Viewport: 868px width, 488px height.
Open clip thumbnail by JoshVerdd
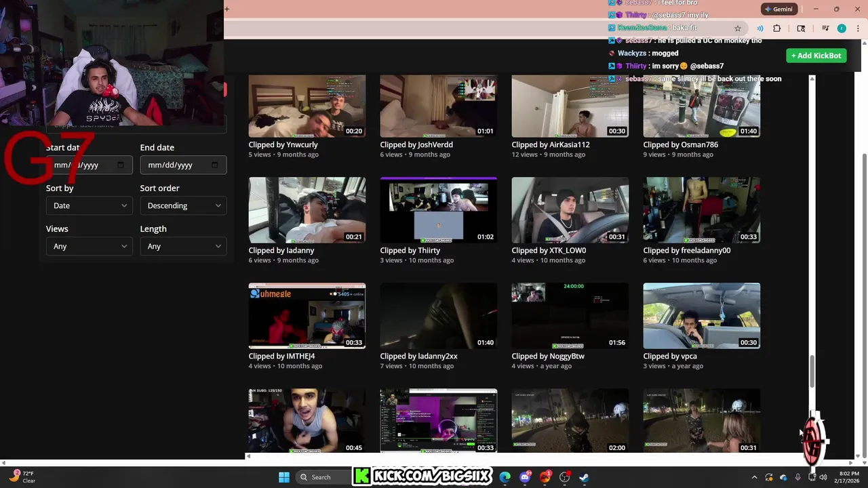click(x=439, y=106)
